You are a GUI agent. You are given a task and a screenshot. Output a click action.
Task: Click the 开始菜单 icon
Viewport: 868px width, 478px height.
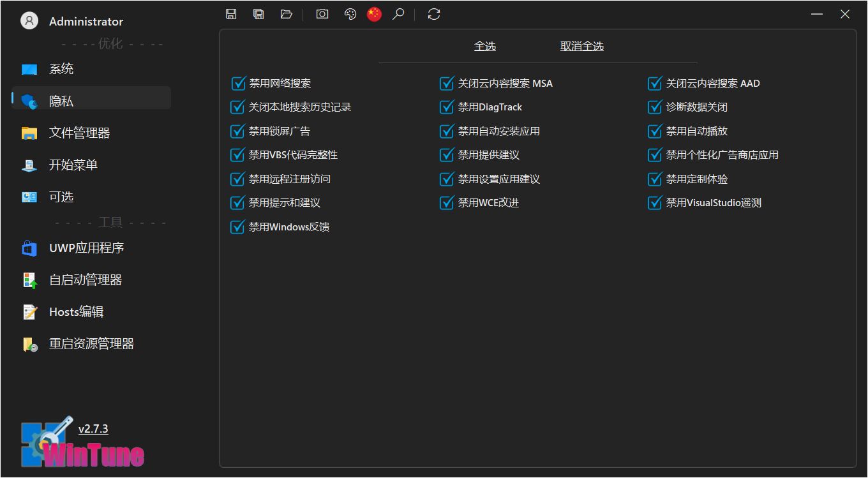tap(29, 165)
